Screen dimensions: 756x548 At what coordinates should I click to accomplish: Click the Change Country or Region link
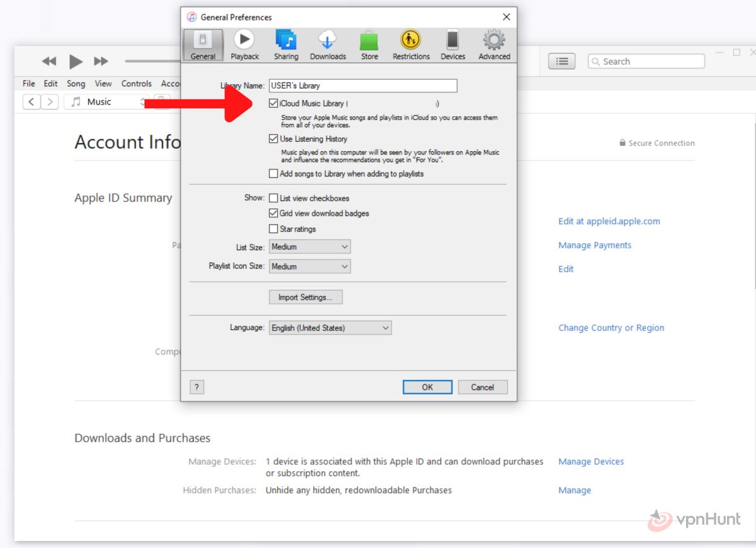(611, 328)
